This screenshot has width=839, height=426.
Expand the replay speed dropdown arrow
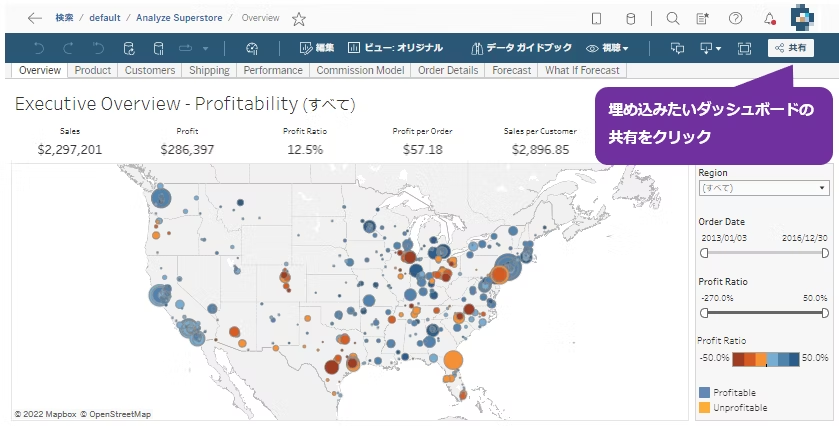(x=205, y=49)
